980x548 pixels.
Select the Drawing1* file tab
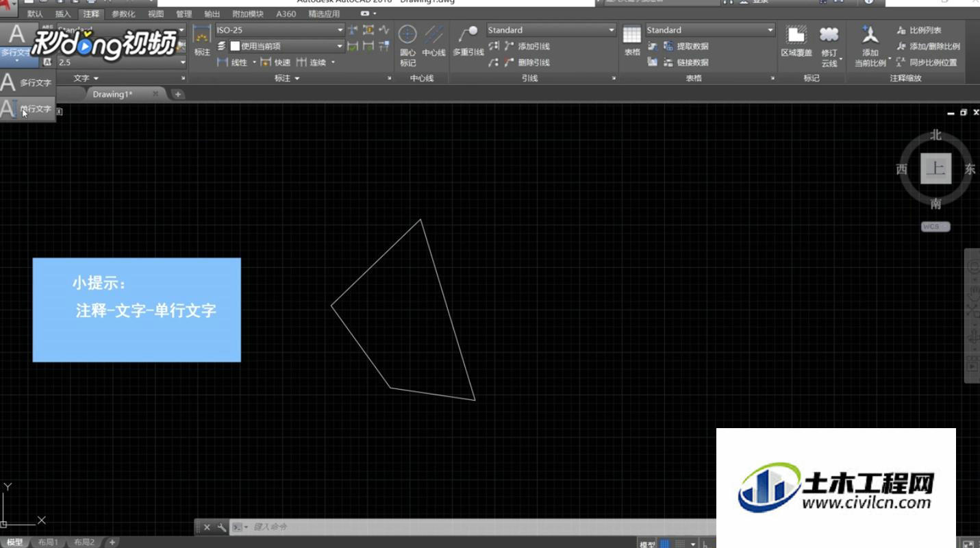click(x=113, y=94)
